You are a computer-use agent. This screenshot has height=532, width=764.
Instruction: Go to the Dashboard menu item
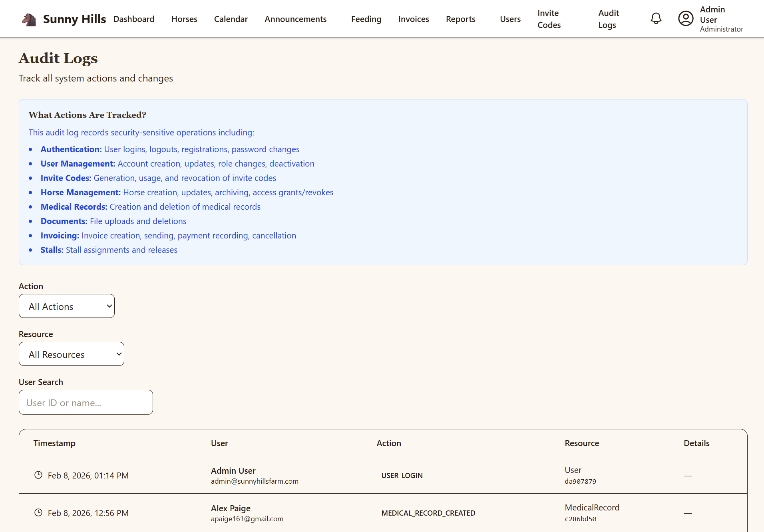134,19
